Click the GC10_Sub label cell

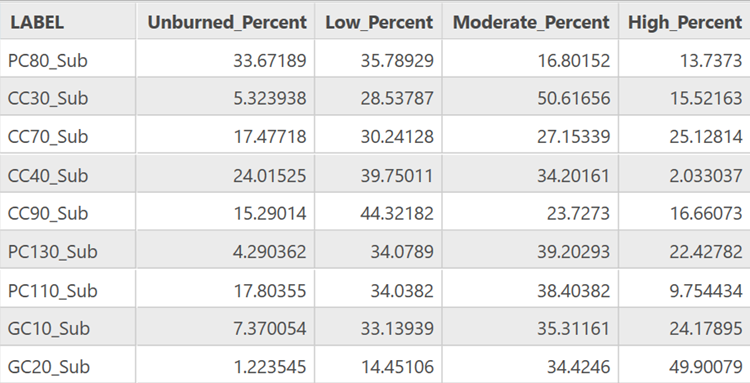[68, 328]
